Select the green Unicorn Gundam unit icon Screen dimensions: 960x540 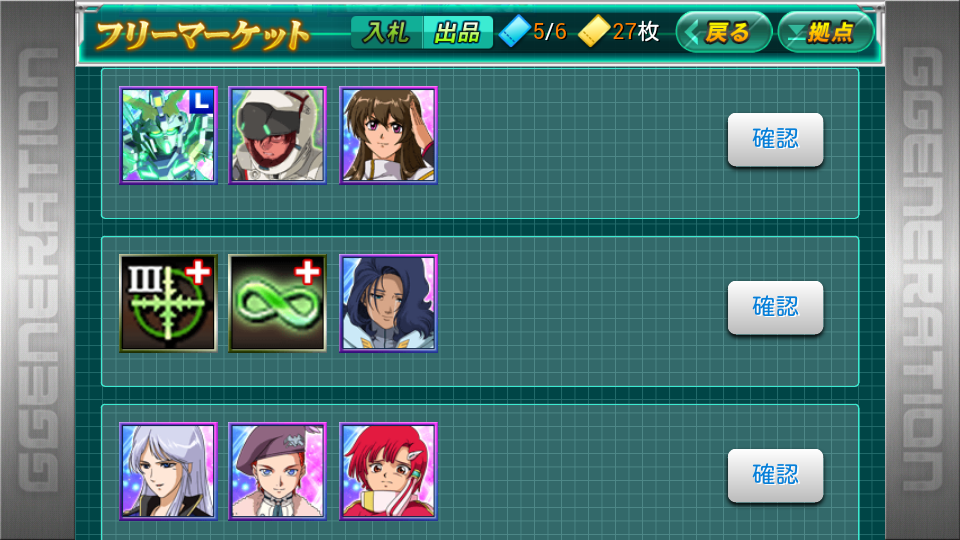click(168, 135)
